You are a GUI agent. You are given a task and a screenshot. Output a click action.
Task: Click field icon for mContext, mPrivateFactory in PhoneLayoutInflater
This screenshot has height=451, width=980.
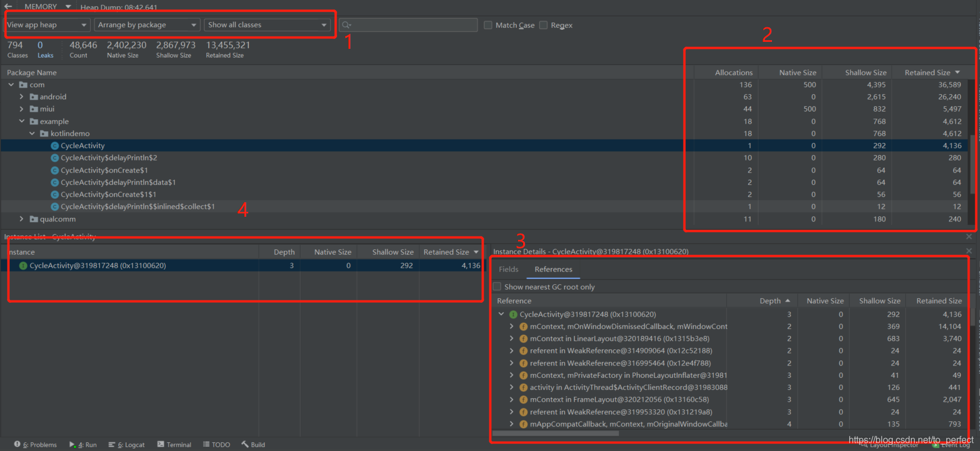click(x=523, y=375)
